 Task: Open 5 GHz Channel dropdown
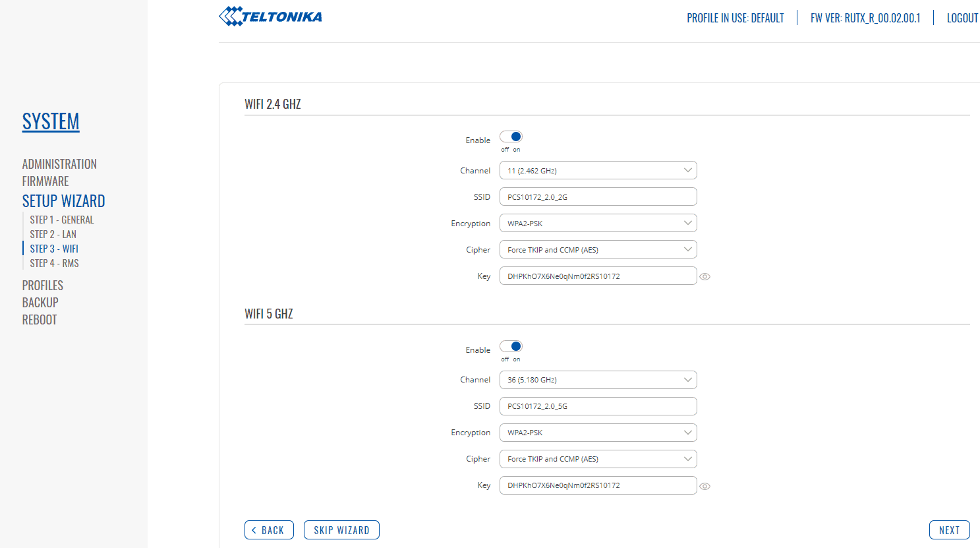click(598, 380)
